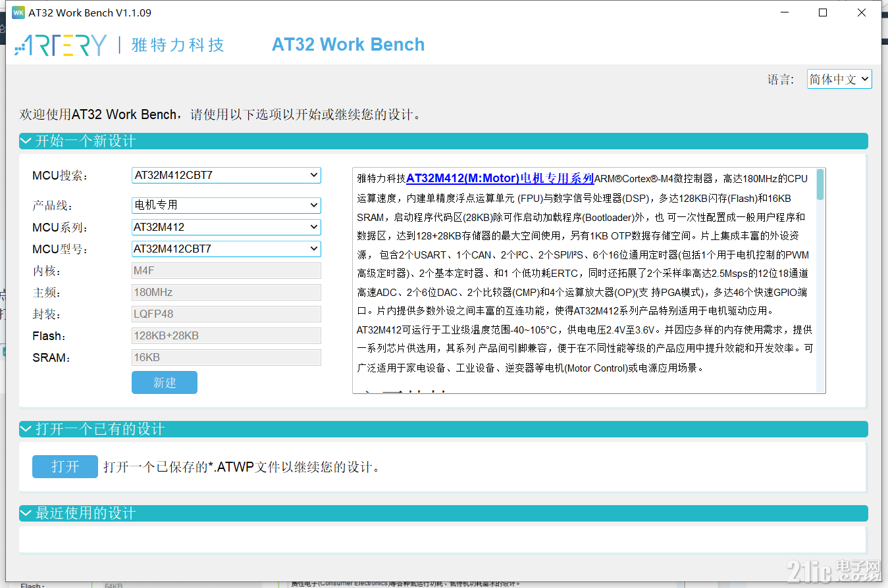The height and width of the screenshot is (588, 888).
Task: Click the SRAM label
Action: click(51, 358)
